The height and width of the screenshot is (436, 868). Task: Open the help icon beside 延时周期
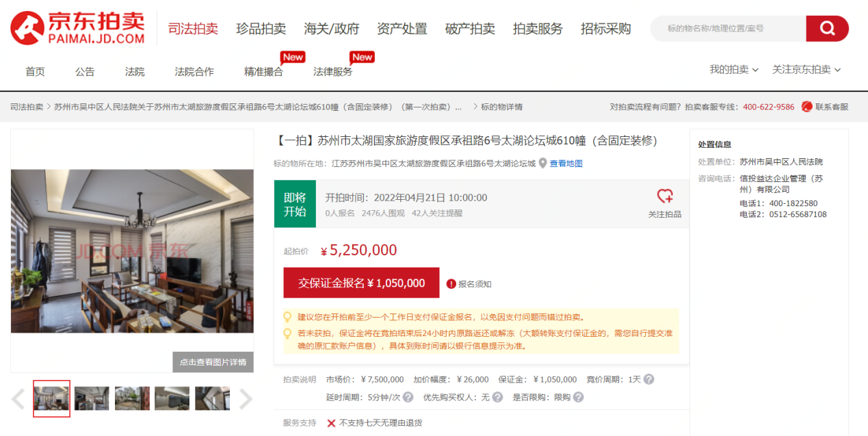(x=408, y=397)
